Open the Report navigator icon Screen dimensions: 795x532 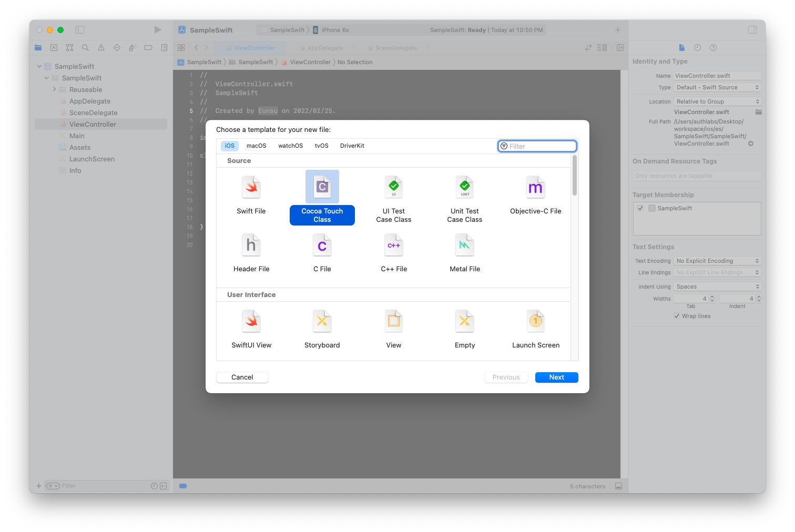pyautogui.click(x=164, y=48)
